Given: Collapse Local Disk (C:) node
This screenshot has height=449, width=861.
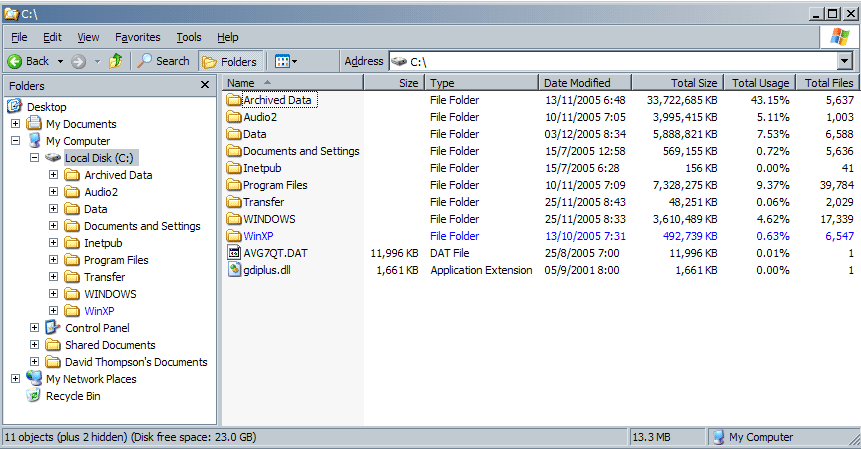Looking at the screenshot, I should point(35,158).
